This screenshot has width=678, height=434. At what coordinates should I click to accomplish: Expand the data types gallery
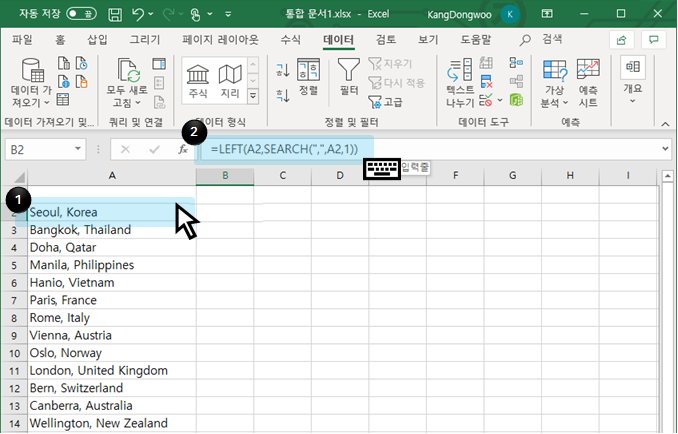[x=253, y=96]
